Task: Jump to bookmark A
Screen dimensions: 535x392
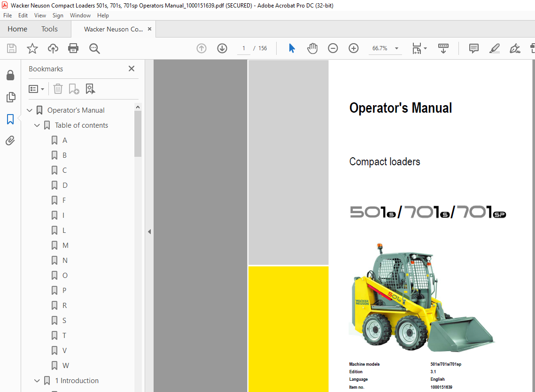Action: [x=65, y=140]
